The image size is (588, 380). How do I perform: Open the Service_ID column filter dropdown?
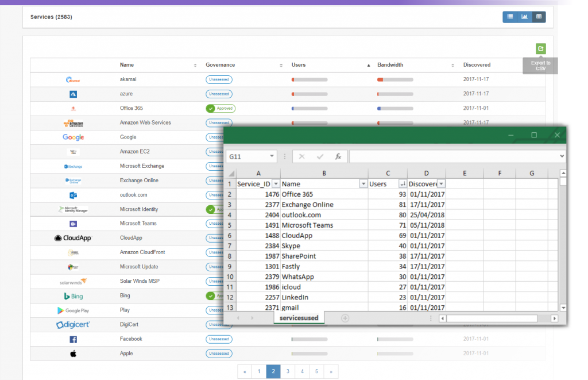click(x=276, y=183)
